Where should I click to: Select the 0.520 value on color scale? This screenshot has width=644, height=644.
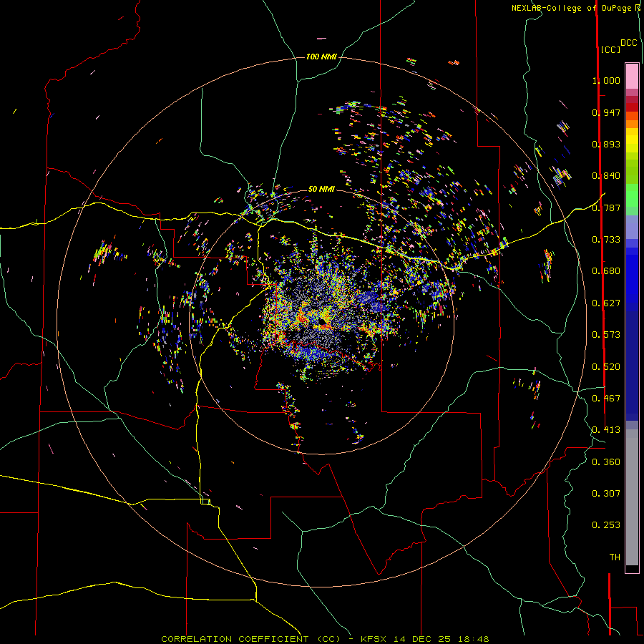606,366
